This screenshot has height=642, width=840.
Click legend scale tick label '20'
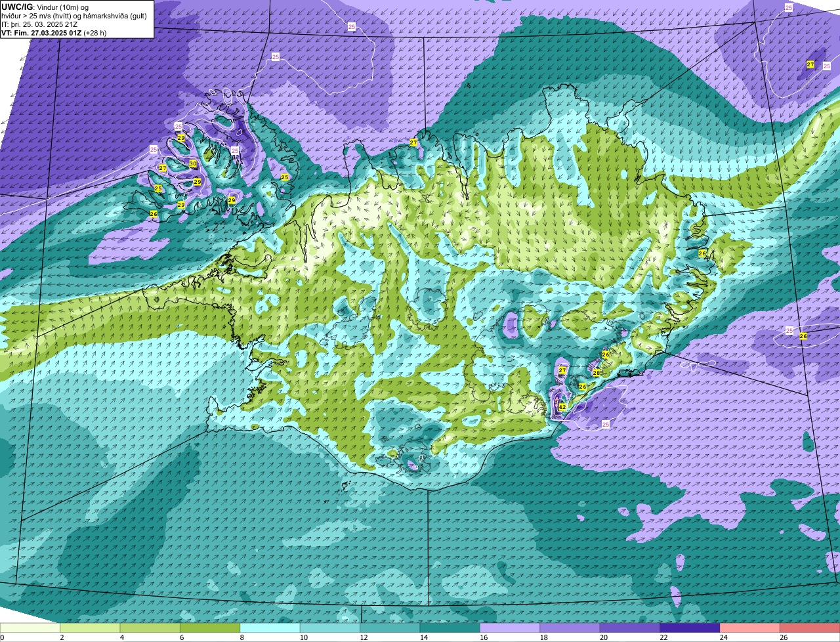(x=602, y=637)
